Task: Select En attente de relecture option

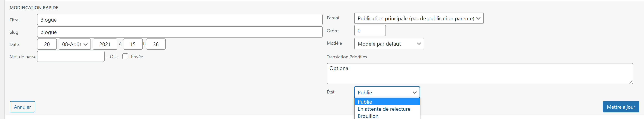Action: [387, 109]
